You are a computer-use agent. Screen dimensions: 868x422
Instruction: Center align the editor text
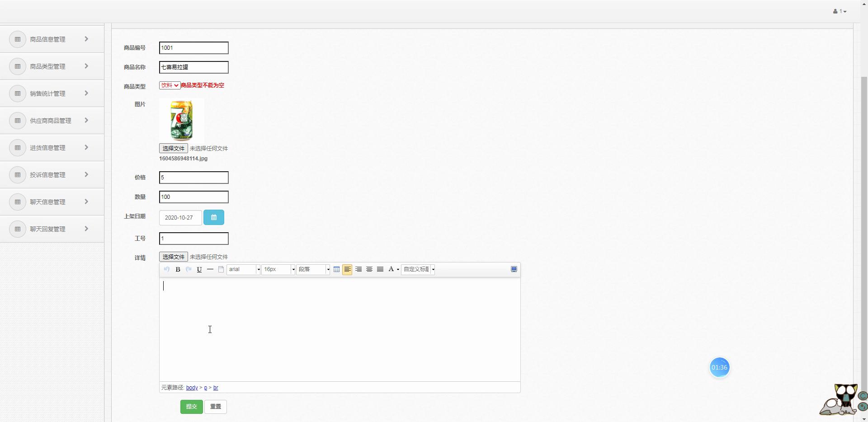pos(369,269)
